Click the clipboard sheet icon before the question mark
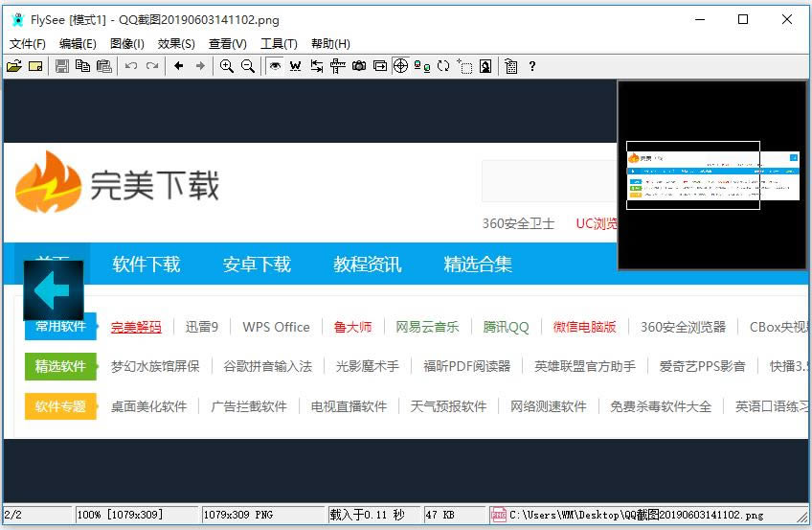 [x=511, y=66]
